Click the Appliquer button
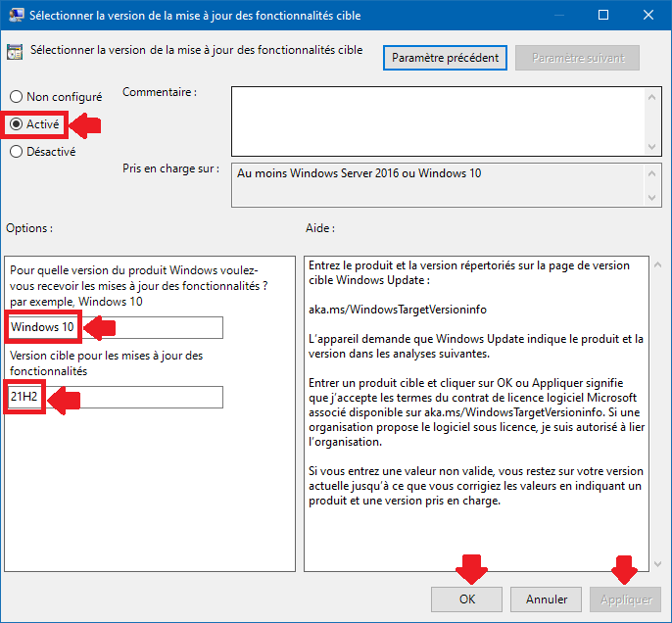 [625, 599]
